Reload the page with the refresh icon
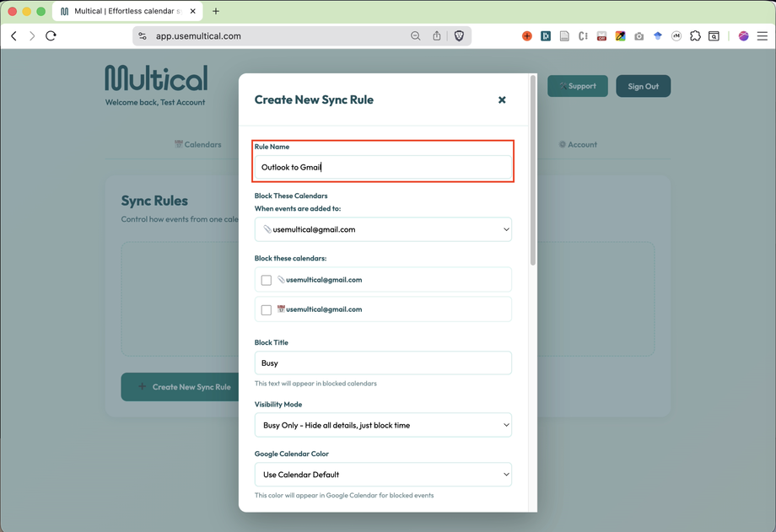Screen dimensions: 776x532 point(51,36)
